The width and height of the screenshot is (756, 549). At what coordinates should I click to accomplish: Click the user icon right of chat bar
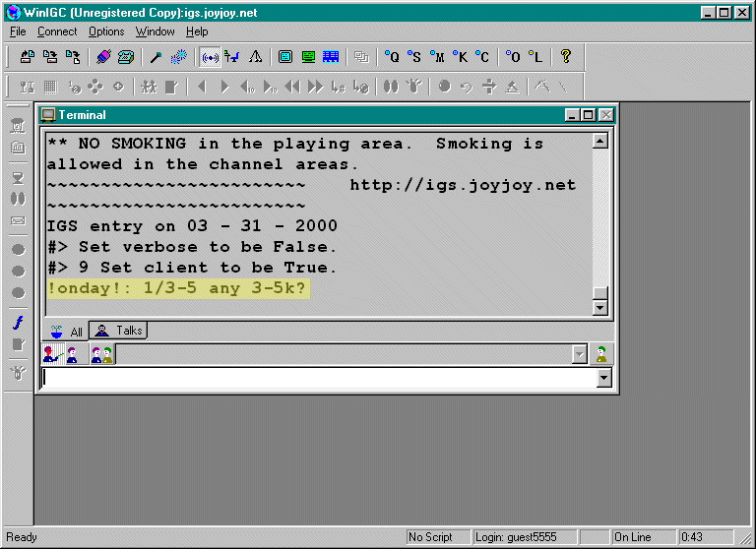coord(600,355)
